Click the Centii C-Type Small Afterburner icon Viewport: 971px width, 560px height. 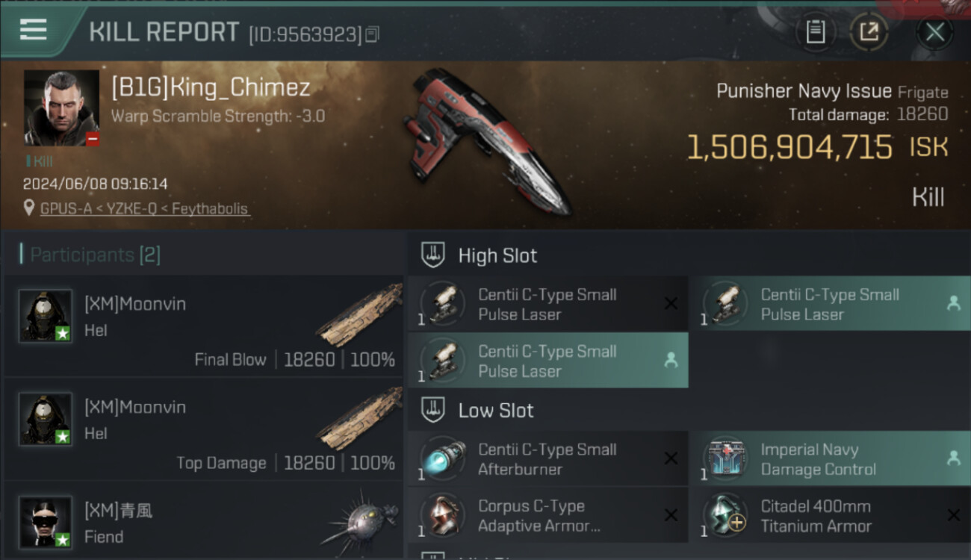pos(442,459)
